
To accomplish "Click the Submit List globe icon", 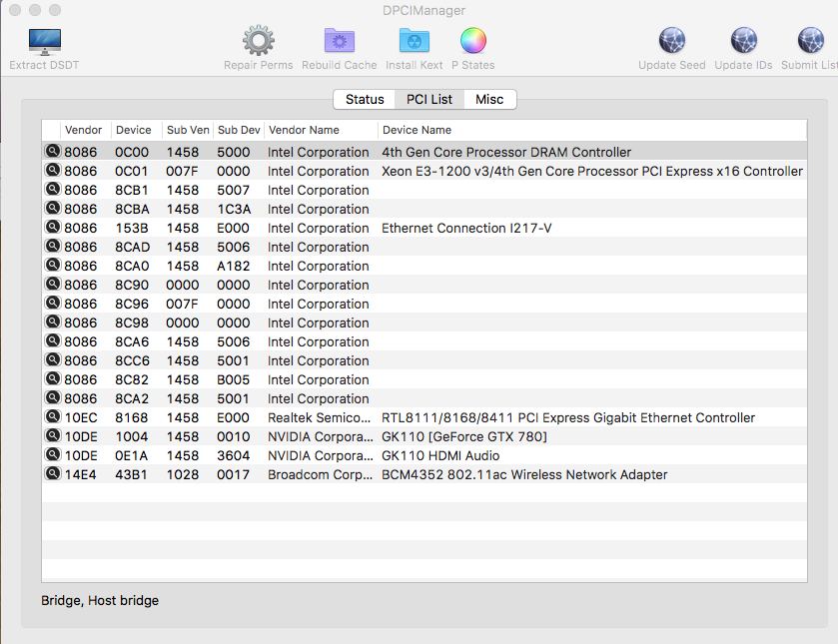I will click(810, 42).
